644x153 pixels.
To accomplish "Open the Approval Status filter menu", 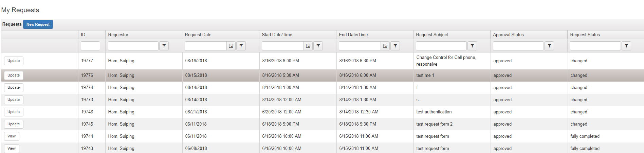I will (549, 46).
